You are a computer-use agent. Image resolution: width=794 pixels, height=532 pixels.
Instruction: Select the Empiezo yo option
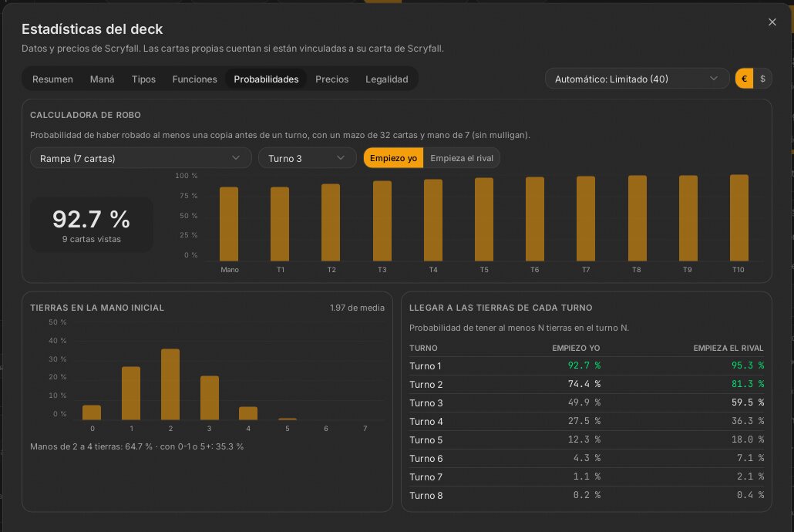click(x=393, y=158)
